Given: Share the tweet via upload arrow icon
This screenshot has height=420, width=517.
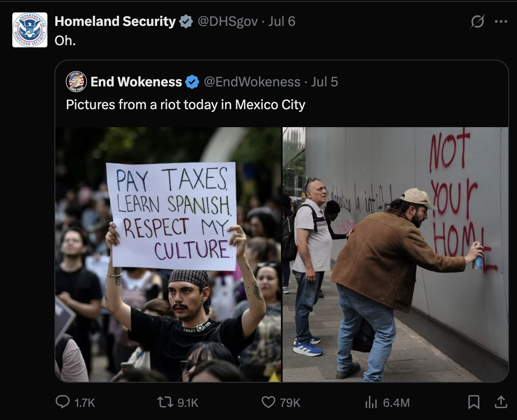Looking at the screenshot, I should coord(501,402).
